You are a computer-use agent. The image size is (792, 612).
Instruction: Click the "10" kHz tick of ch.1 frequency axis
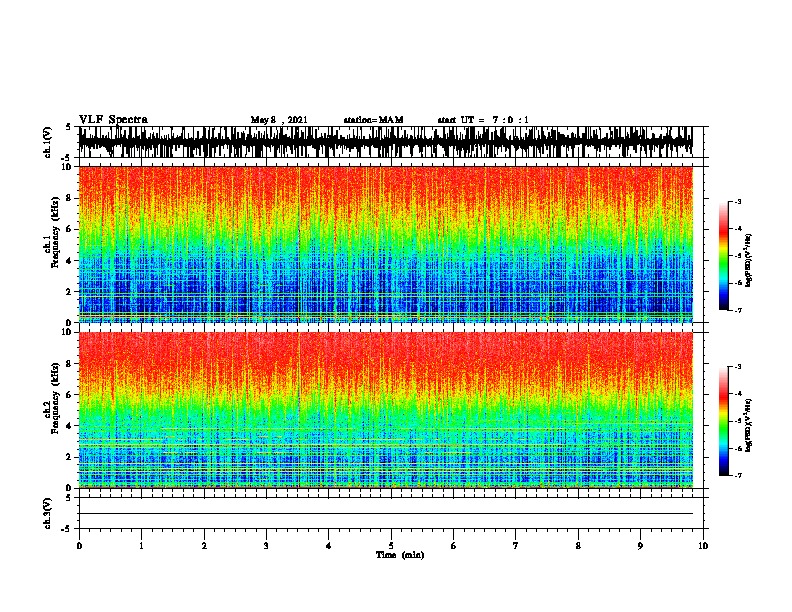click(68, 167)
